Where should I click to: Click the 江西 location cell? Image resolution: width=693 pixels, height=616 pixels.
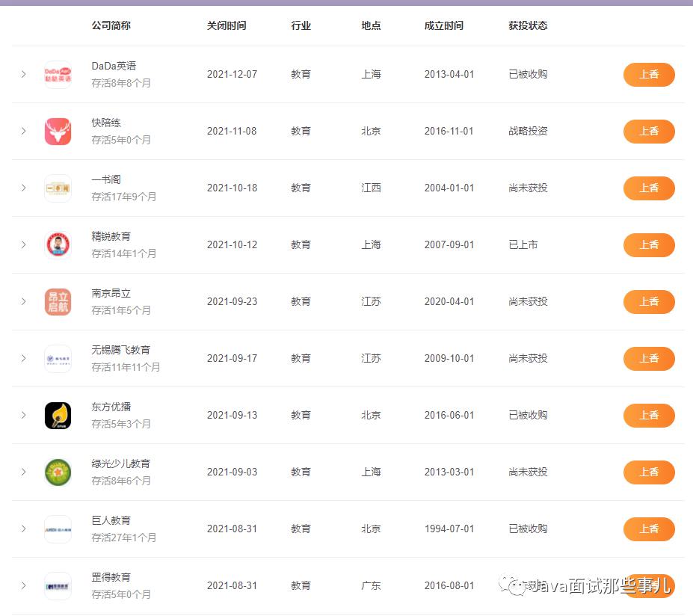[372, 188]
